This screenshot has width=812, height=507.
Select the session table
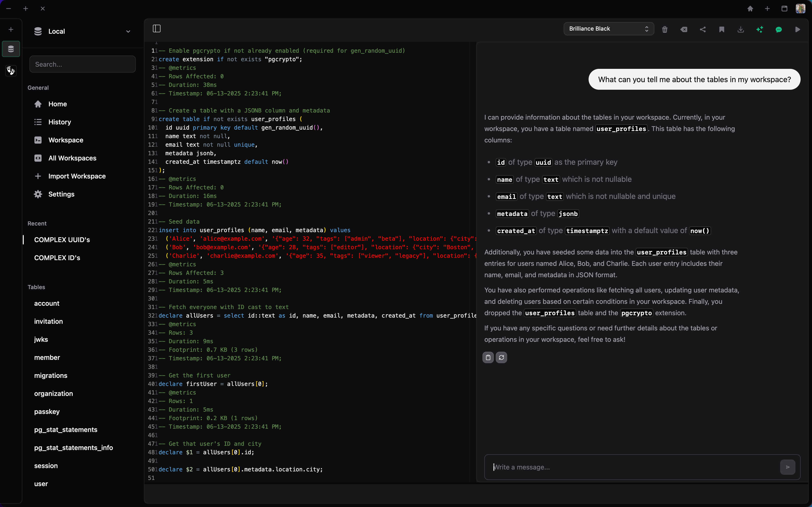(46, 466)
